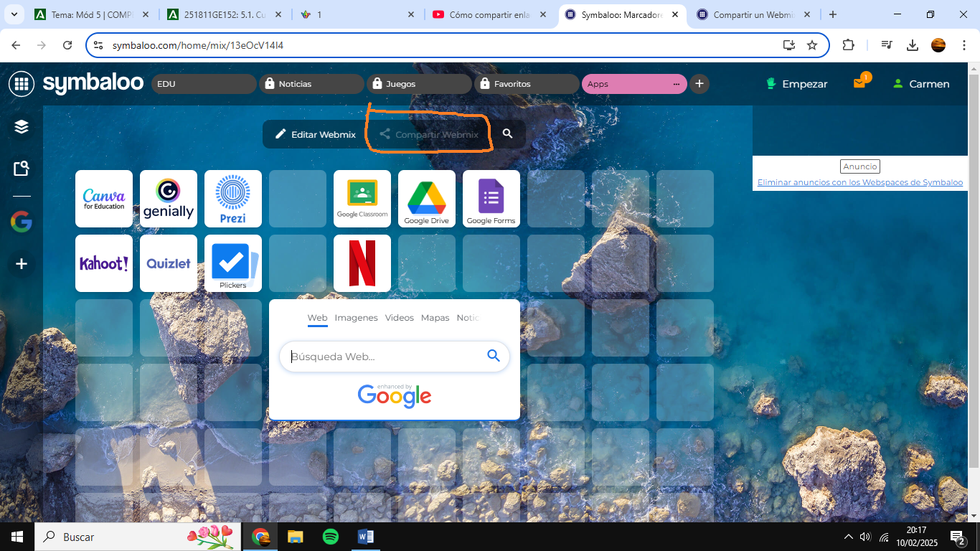
Task: Launch the Prezi tile
Action: coord(233,199)
